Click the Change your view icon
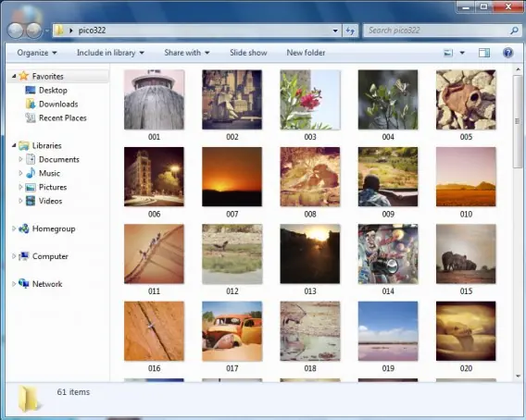 448,53
